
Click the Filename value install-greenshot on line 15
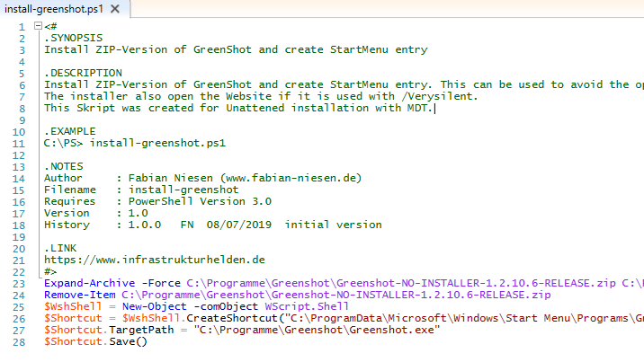point(183,190)
